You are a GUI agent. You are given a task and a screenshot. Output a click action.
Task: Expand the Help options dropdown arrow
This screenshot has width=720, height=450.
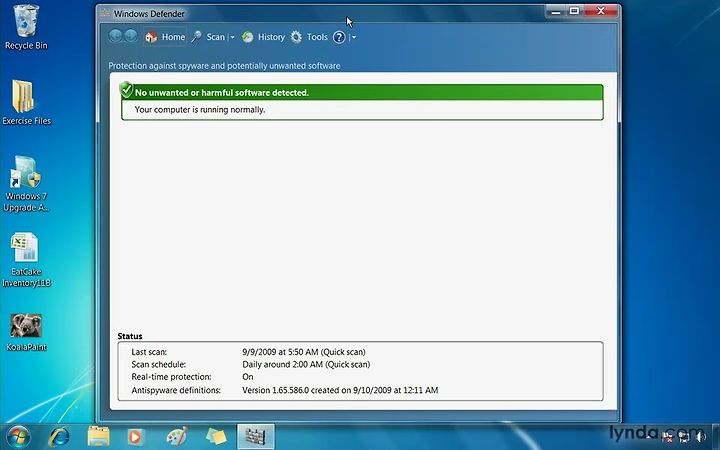tap(354, 37)
